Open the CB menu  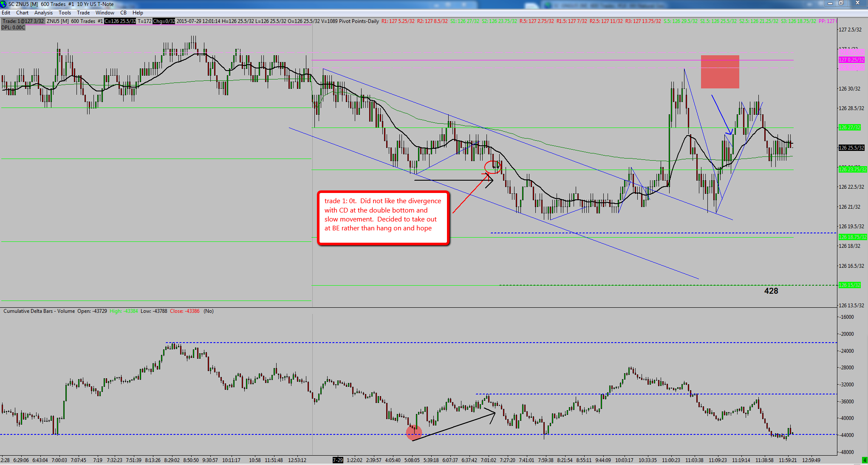[x=123, y=13]
